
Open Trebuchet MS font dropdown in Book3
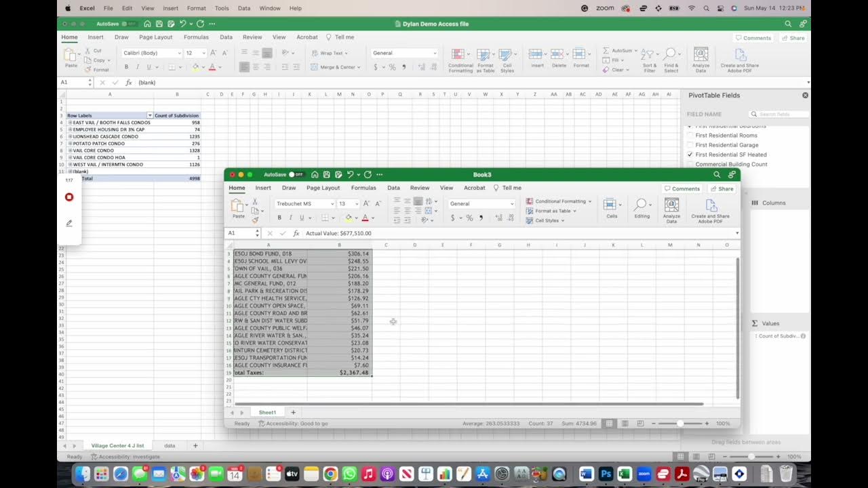[x=332, y=203]
